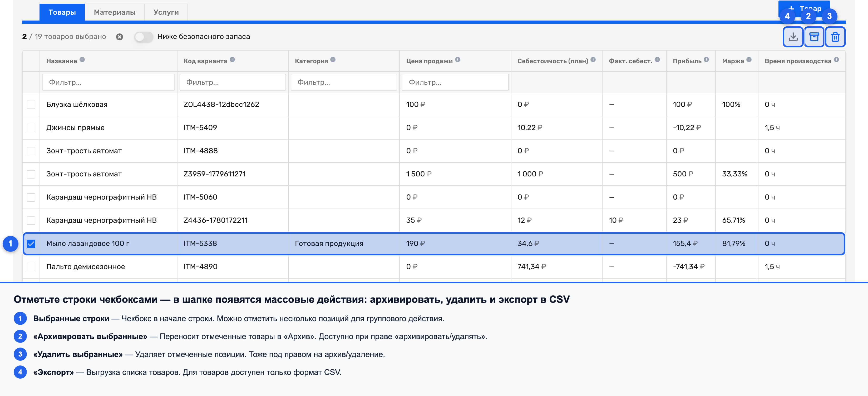Open the Услуги tab
This screenshot has width=868, height=396.
[166, 12]
